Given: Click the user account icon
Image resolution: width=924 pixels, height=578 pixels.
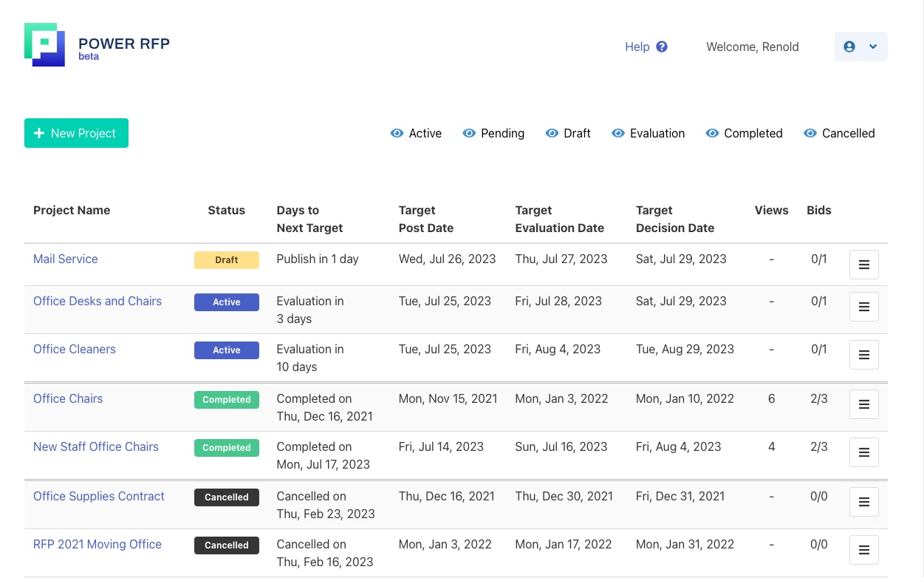Looking at the screenshot, I should (x=849, y=46).
